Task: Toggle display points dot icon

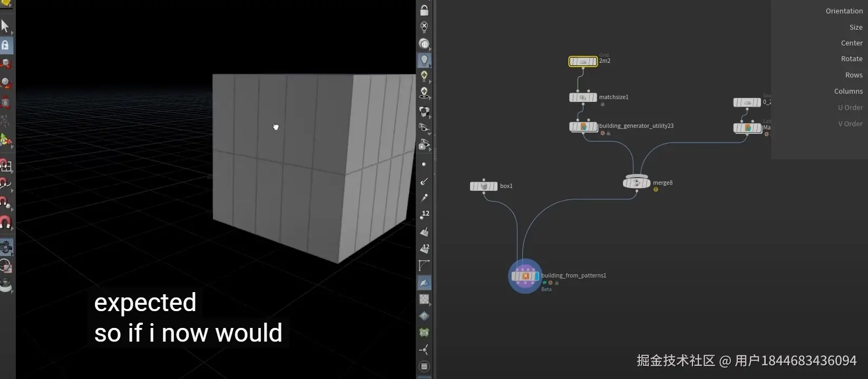Action: tap(424, 164)
